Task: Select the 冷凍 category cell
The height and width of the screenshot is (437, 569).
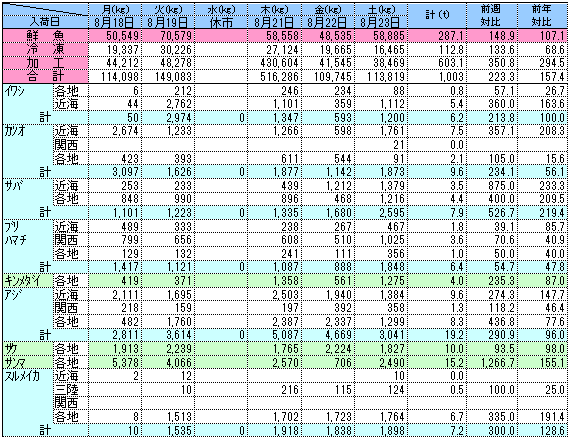Action: 45,49
